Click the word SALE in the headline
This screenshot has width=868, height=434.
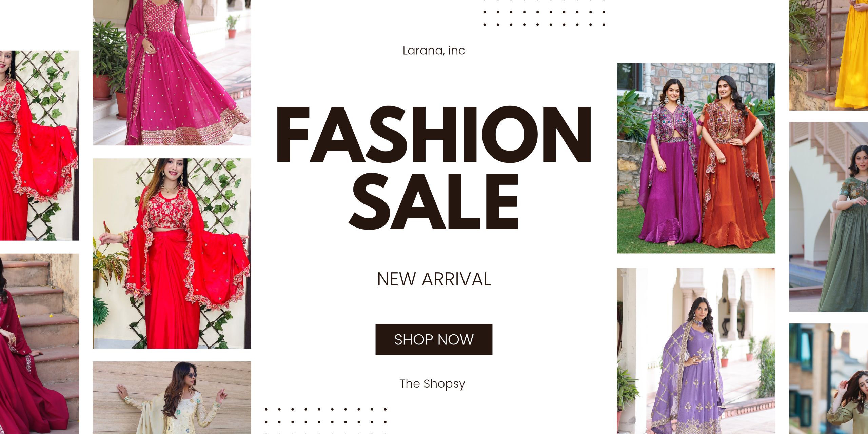(x=434, y=201)
